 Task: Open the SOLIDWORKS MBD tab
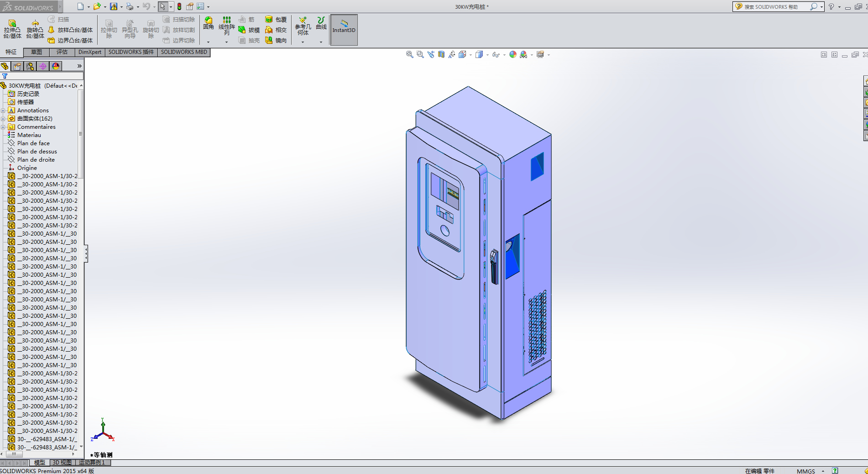(x=183, y=52)
